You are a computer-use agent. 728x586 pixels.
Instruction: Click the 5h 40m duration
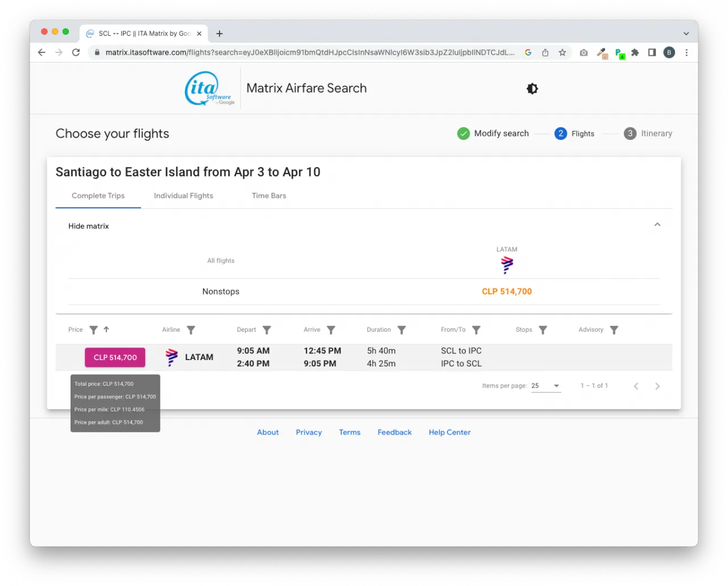(381, 351)
